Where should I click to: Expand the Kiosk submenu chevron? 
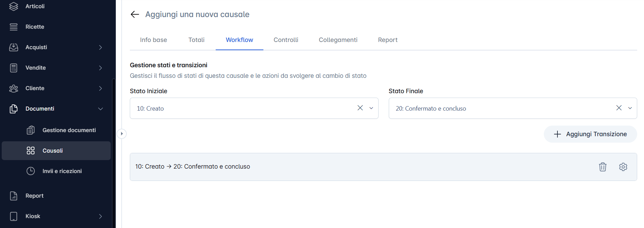coord(101,216)
